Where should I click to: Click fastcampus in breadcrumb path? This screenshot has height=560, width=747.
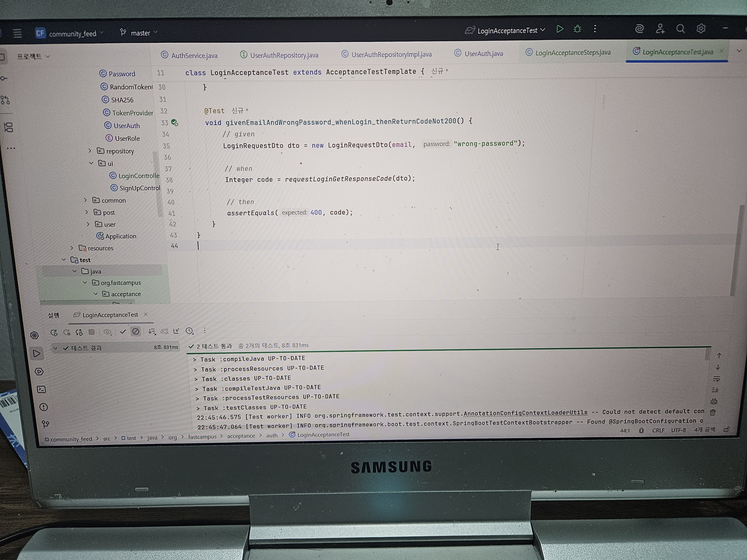(202, 436)
